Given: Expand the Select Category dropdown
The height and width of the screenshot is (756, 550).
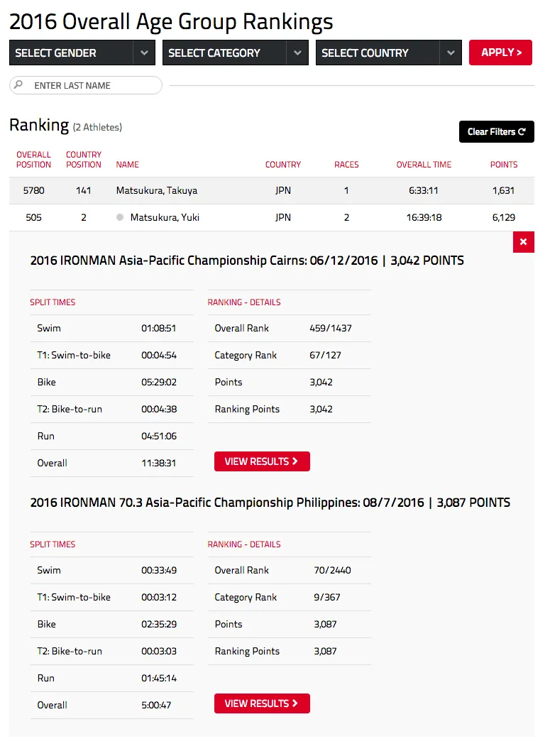Looking at the screenshot, I should (235, 53).
